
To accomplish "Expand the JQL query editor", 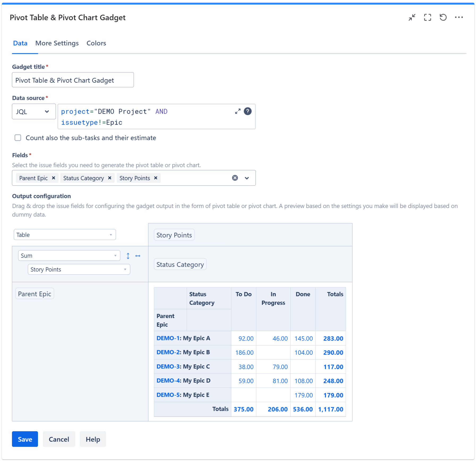I will pos(237,111).
